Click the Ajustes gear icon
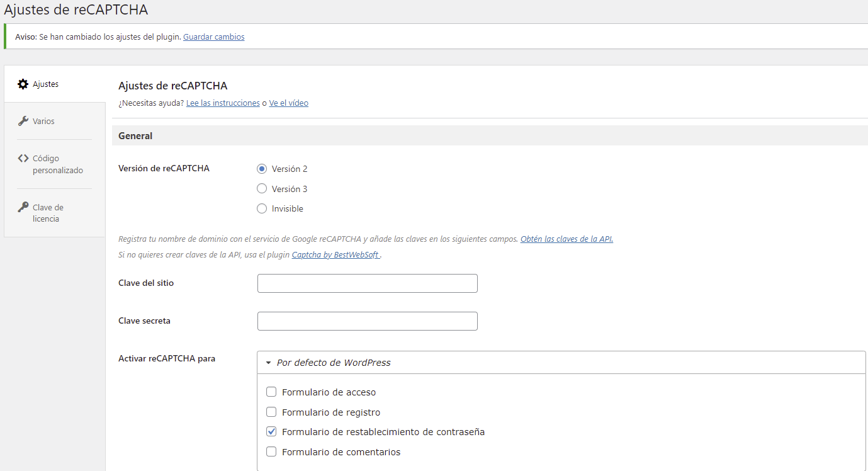The image size is (868, 471). click(23, 84)
